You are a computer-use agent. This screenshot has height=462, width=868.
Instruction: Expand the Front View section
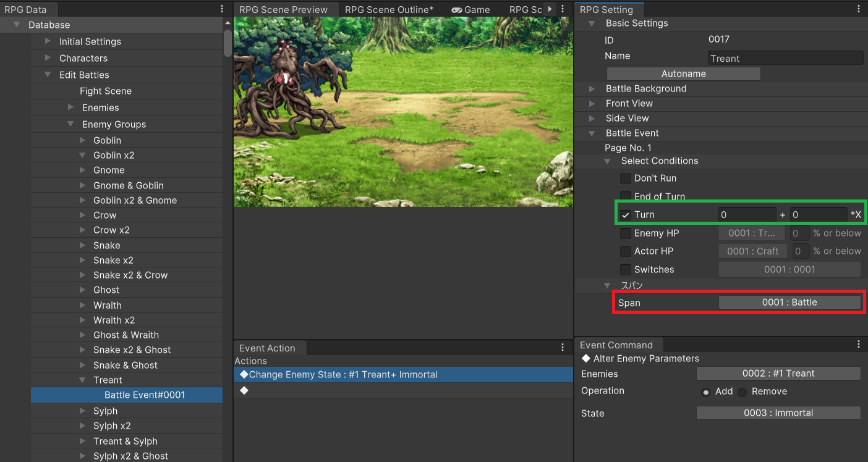tap(592, 104)
